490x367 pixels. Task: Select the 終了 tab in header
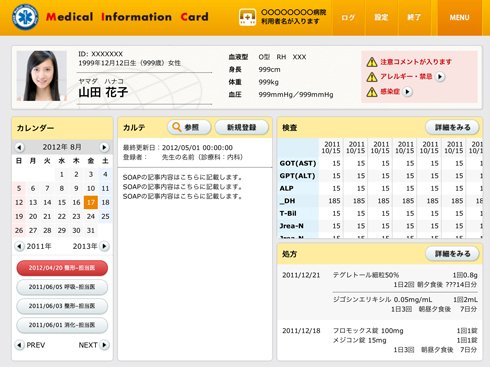click(414, 17)
